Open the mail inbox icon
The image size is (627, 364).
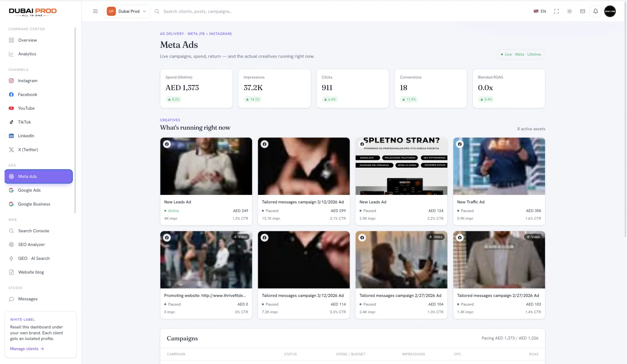click(x=582, y=11)
